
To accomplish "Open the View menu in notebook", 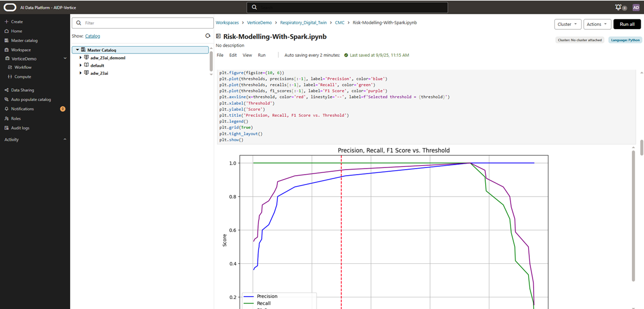I will coord(248,55).
